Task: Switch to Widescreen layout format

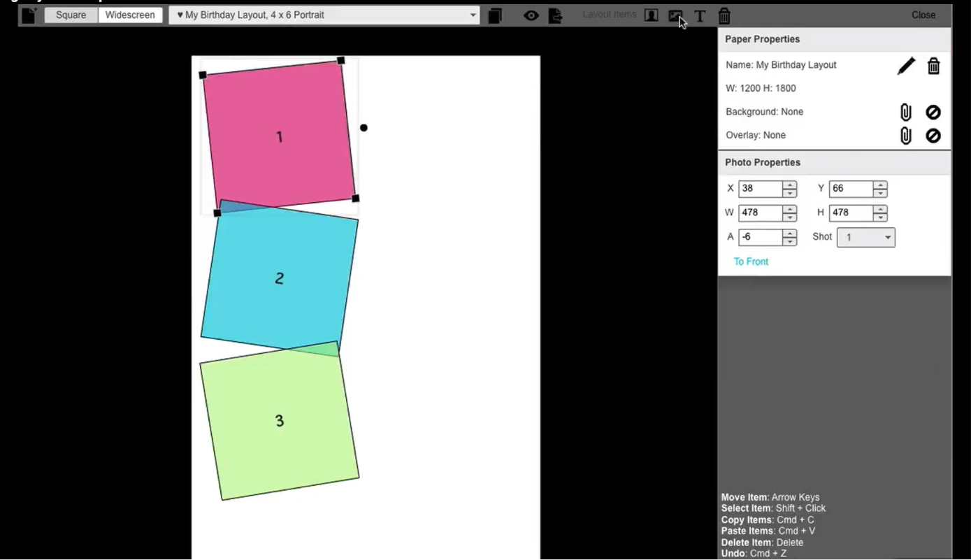Action: click(x=130, y=15)
